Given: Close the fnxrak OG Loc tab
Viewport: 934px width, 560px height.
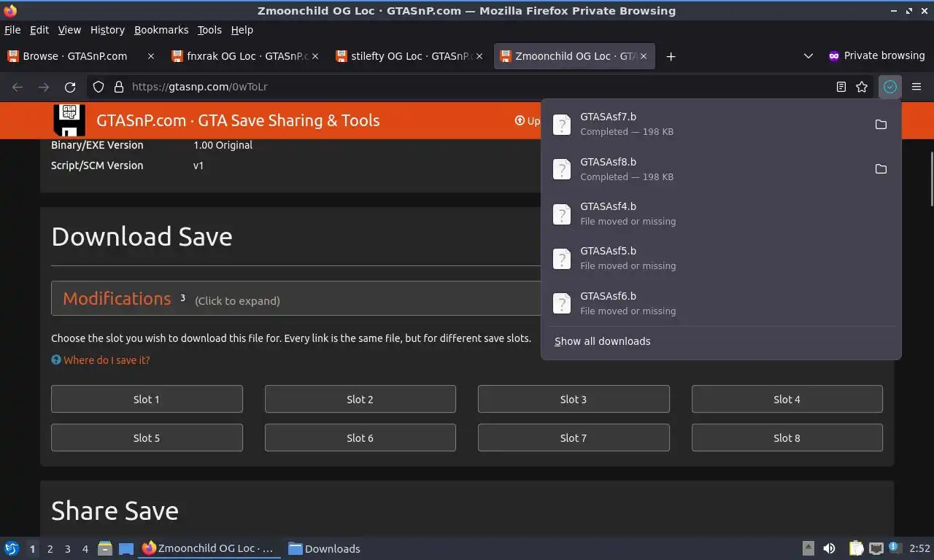Looking at the screenshot, I should point(315,56).
